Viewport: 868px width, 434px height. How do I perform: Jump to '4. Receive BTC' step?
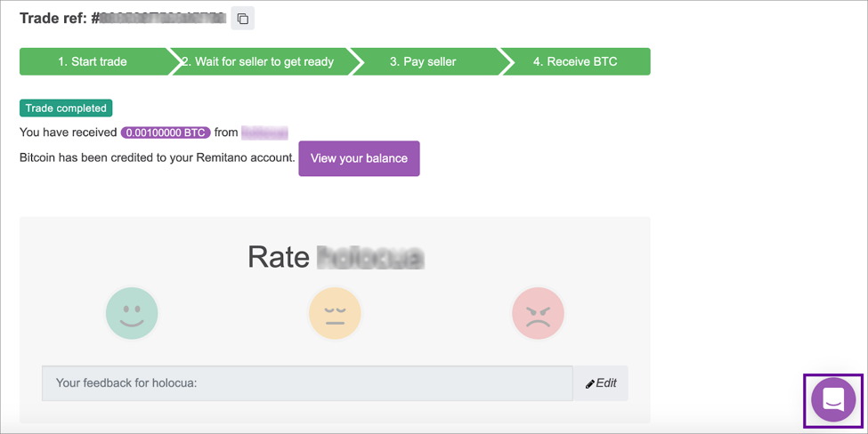click(575, 61)
